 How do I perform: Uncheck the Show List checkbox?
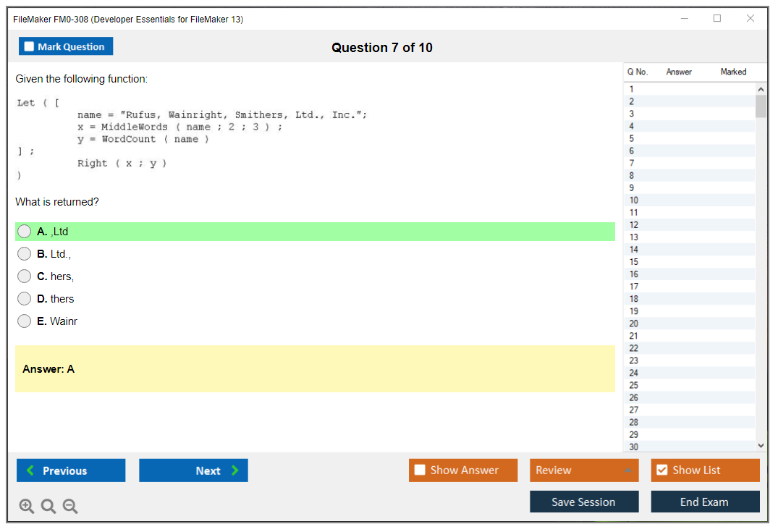(661, 470)
